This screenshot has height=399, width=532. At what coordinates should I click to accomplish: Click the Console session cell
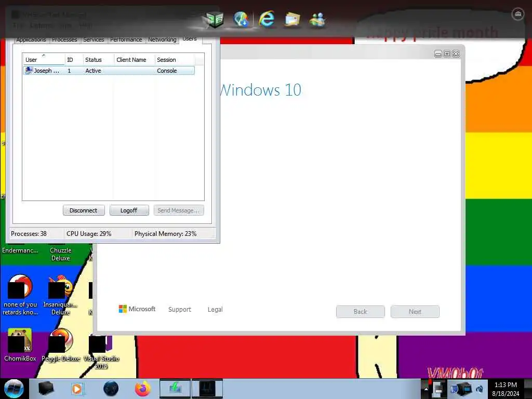[167, 71]
